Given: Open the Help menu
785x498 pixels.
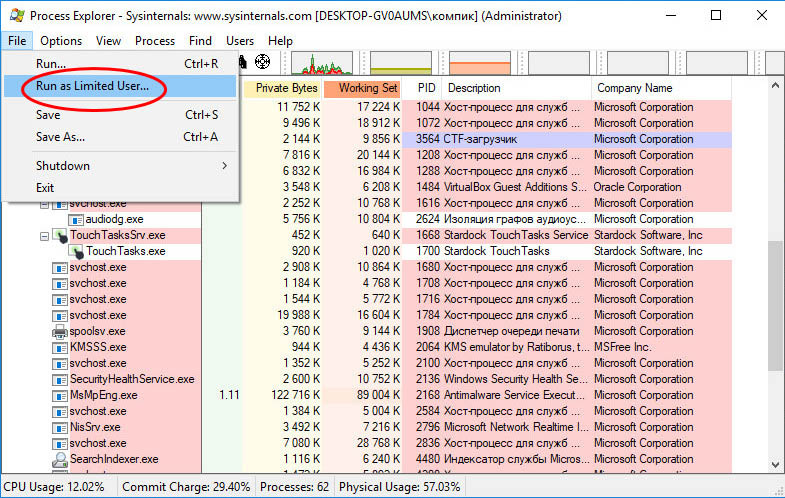Looking at the screenshot, I should point(280,41).
